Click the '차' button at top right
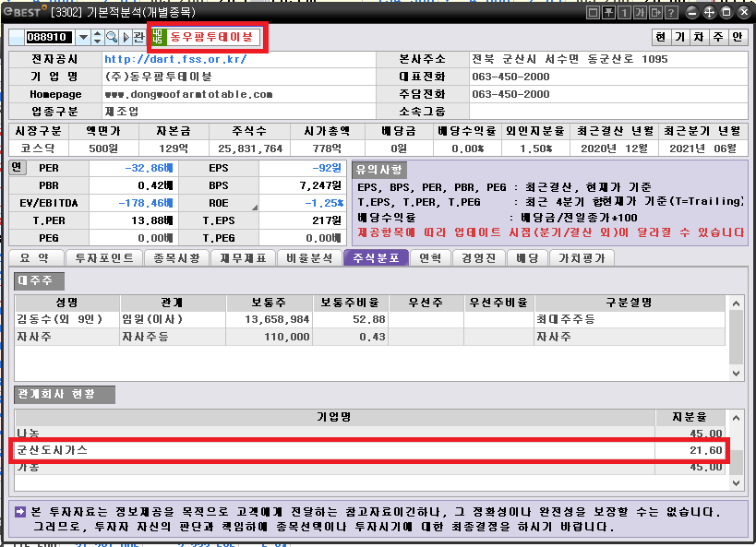The height and width of the screenshot is (547, 756). (699, 37)
